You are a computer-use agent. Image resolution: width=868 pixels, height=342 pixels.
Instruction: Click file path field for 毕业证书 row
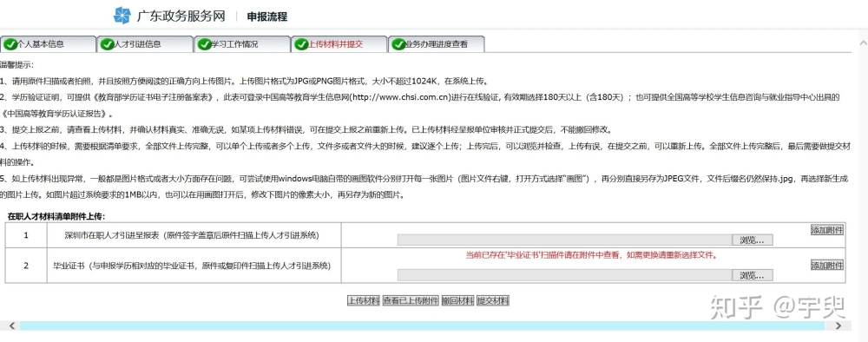[x=565, y=275]
